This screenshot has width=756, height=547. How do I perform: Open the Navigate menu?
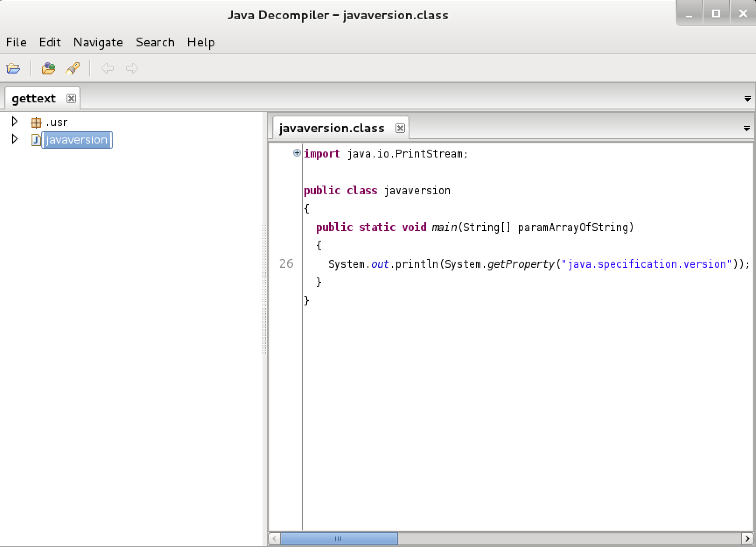[98, 42]
